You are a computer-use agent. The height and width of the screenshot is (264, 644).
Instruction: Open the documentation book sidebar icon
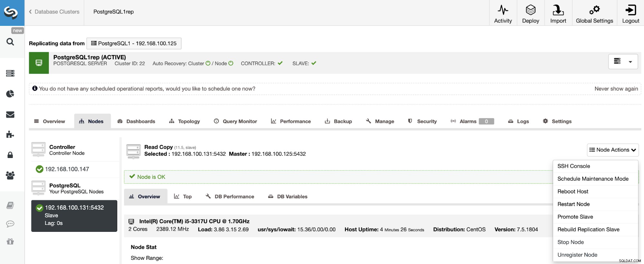click(10, 205)
